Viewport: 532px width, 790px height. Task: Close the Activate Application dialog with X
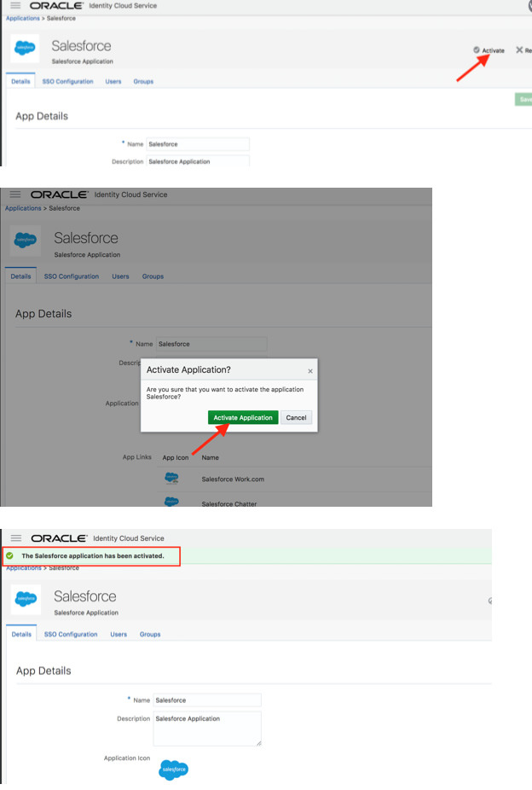tap(309, 371)
